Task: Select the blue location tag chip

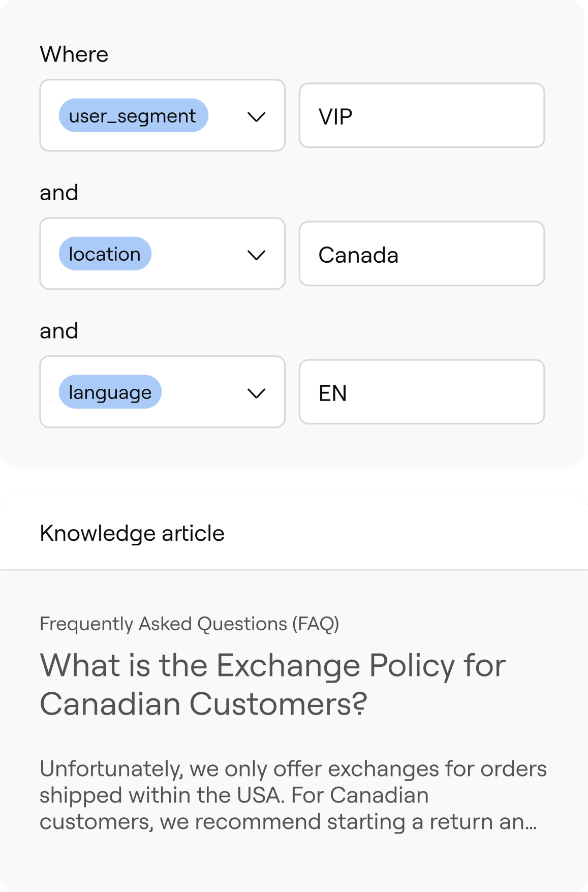Action: coord(105,254)
